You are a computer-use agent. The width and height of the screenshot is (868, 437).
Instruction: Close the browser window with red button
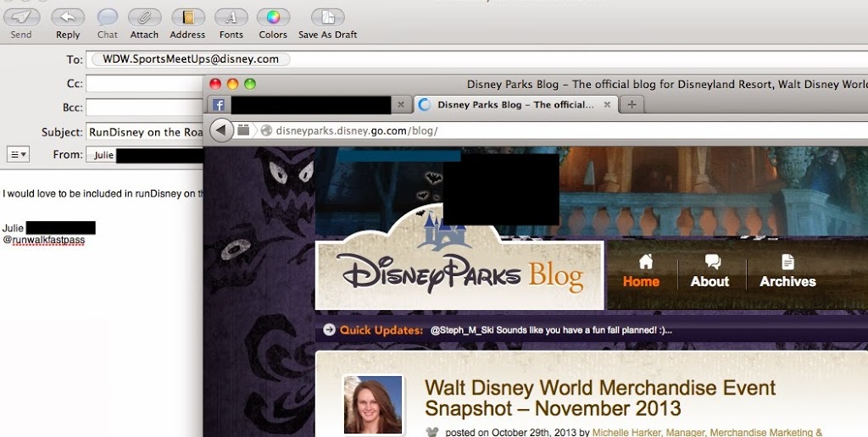215,84
